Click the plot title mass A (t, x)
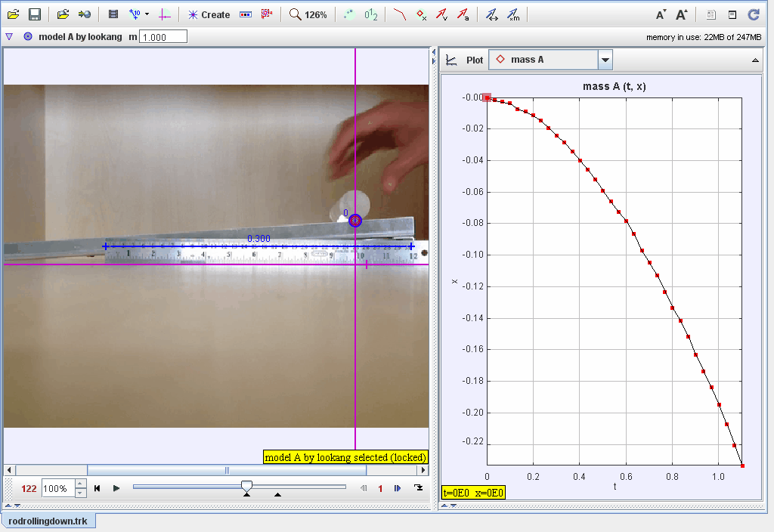Screen dimensions: 774x532 [x=614, y=86]
